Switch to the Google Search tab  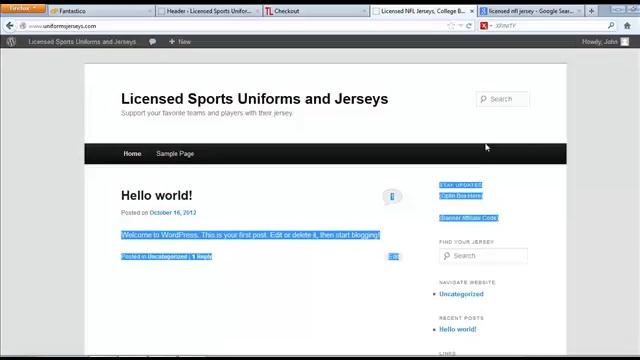(531, 11)
